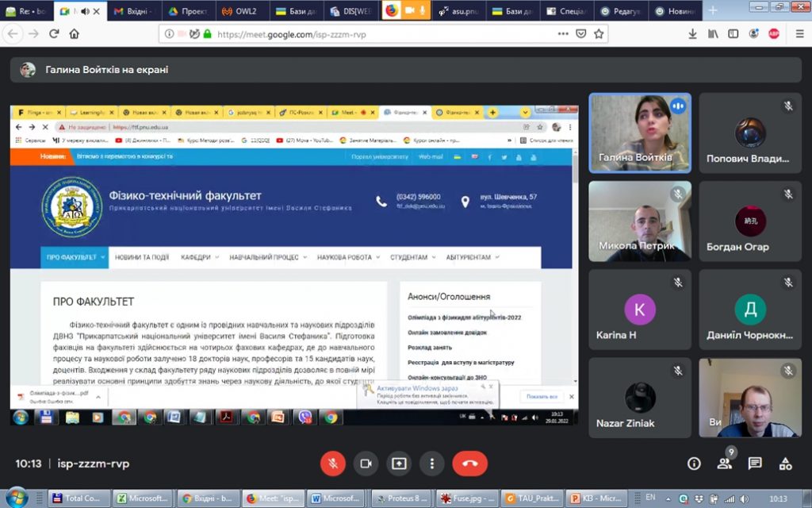812x508 pixels.
Task: Switch to the OWL2 browser tab
Action: click(239, 11)
